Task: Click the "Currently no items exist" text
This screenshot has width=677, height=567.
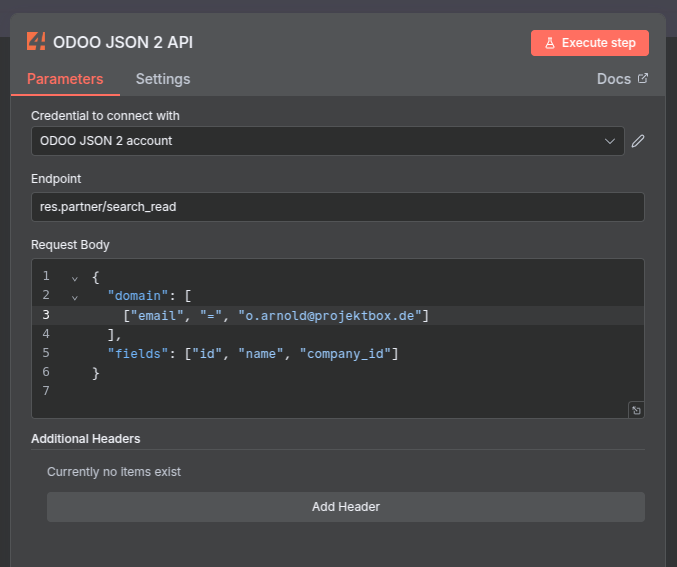Action: point(114,471)
